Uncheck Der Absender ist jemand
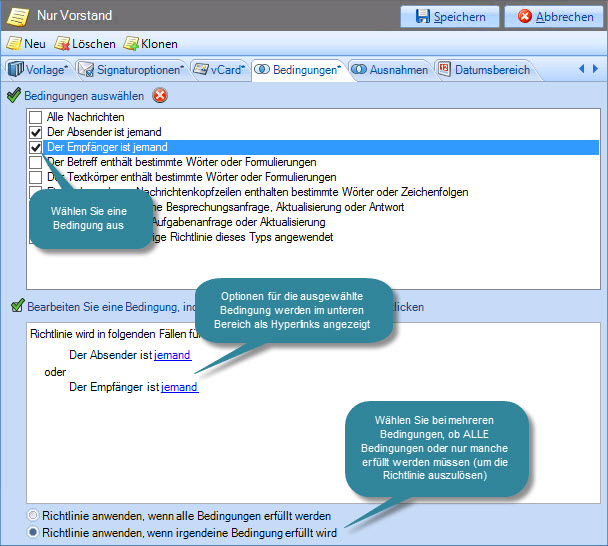 [36, 132]
